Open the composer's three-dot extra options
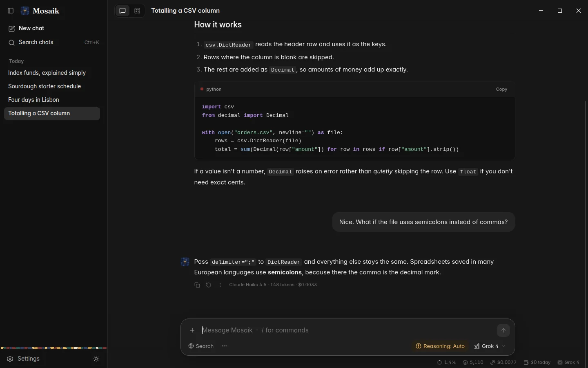Viewport: 588px width, 368px height. coord(224,346)
